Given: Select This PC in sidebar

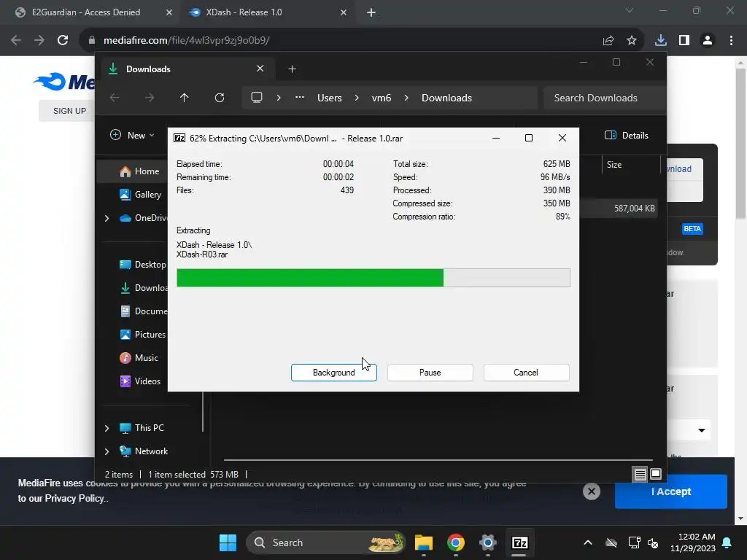Looking at the screenshot, I should [x=142, y=428].
